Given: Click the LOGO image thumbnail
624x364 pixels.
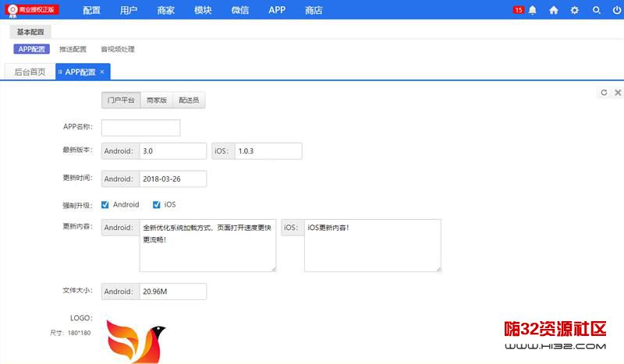Looking at the screenshot, I should (x=135, y=341).
